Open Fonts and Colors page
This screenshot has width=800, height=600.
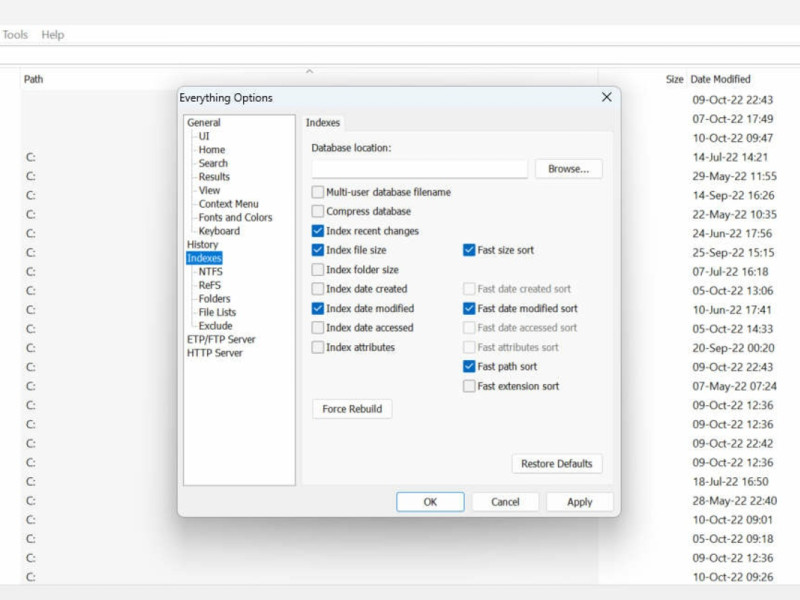(x=235, y=217)
